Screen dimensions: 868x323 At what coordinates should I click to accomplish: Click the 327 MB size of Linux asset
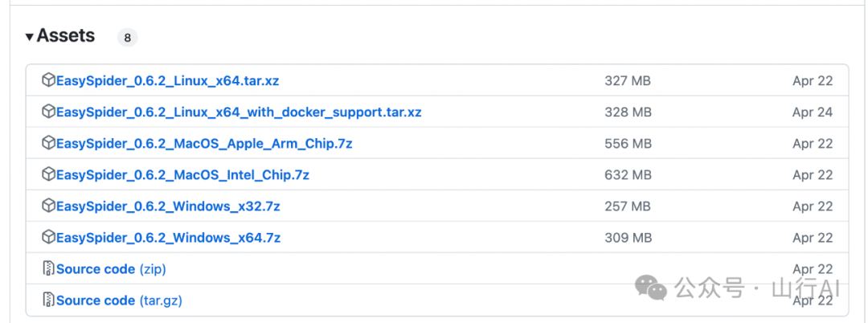pos(628,80)
